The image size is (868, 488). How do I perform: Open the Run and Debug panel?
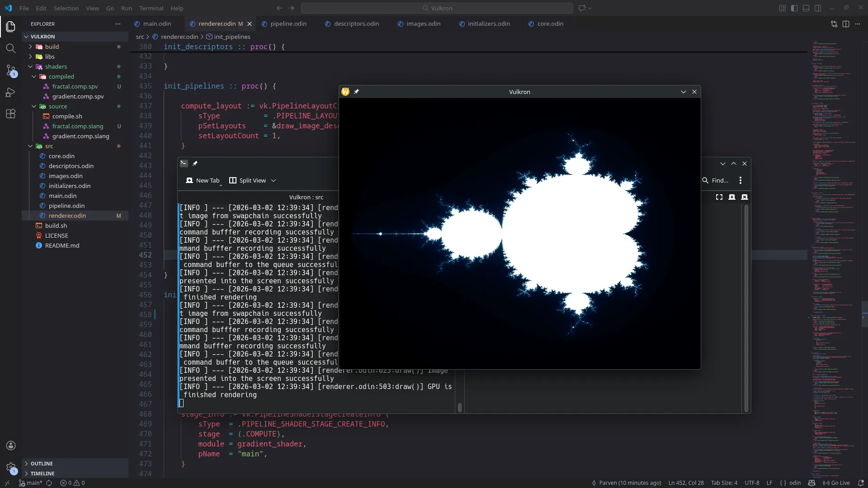coord(11,92)
